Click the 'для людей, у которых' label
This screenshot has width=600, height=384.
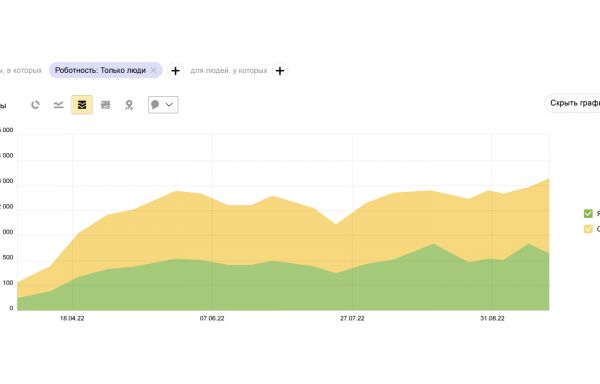pyautogui.click(x=229, y=71)
